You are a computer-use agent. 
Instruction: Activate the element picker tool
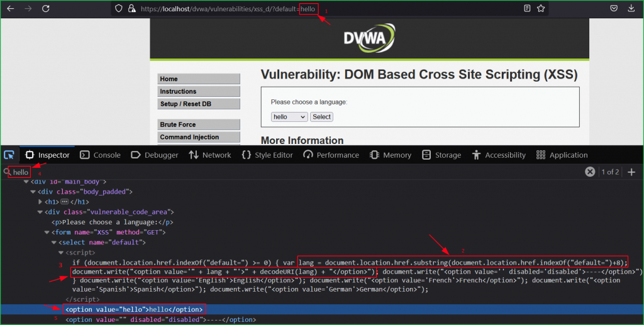pos(9,155)
